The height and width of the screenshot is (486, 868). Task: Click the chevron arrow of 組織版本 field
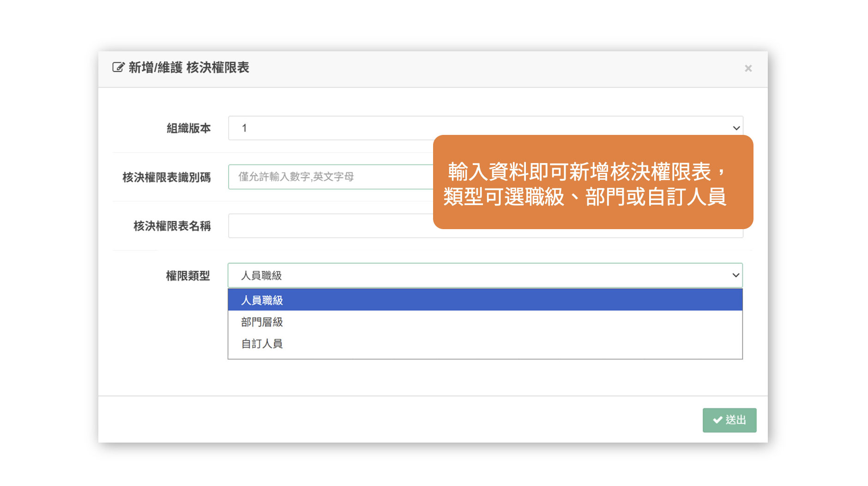pos(736,128)
